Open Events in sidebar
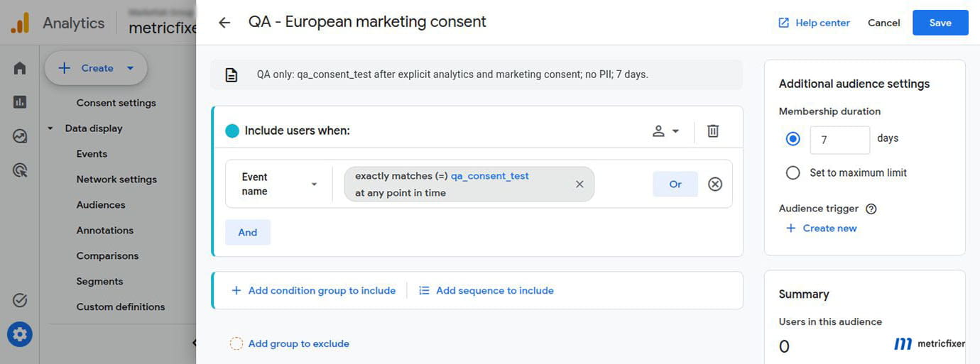 [x=92, y=154]
